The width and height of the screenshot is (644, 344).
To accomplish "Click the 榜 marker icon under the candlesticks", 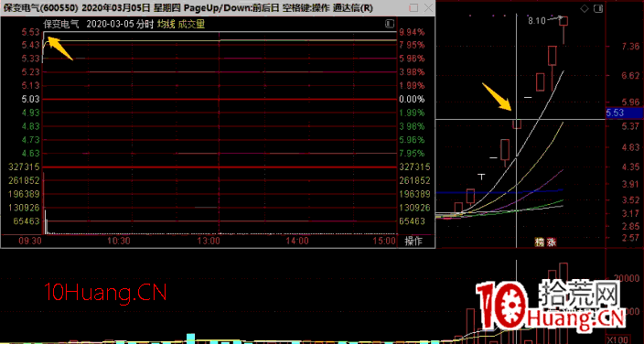I will 540,242.
